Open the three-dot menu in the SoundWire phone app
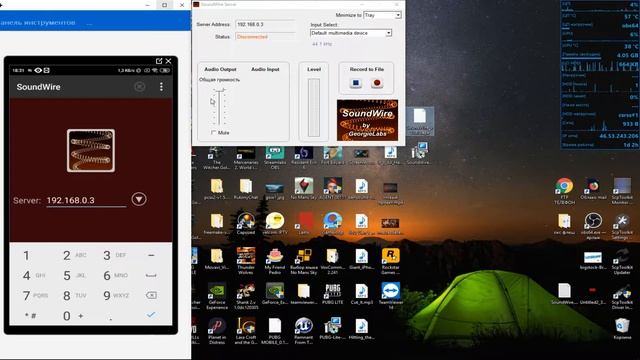The image size is (640, 360). 161,87
